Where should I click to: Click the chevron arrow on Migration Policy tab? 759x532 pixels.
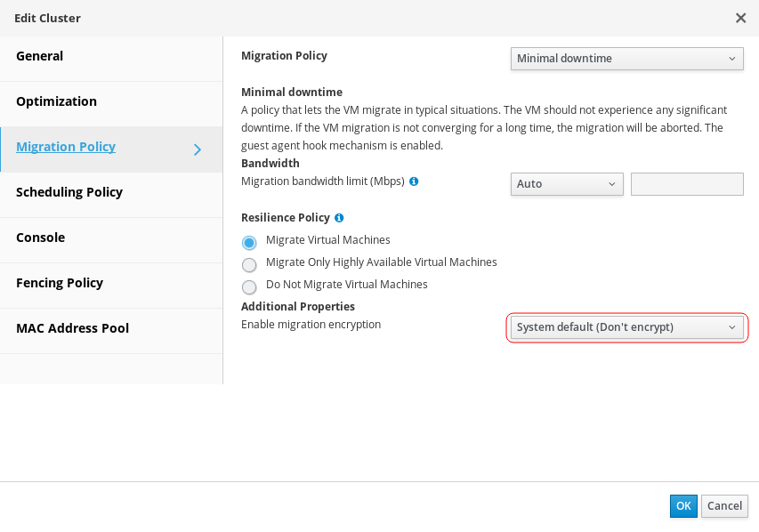pos(198,149)
